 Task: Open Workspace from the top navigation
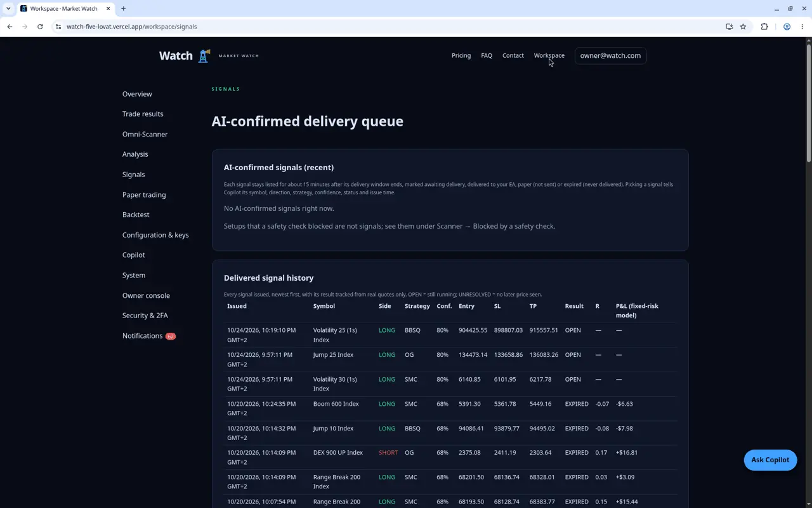(x=549, y=56)
